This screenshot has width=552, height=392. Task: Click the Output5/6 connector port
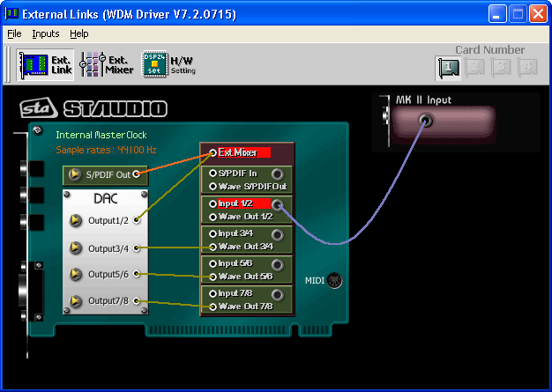[x=137, y=274]
